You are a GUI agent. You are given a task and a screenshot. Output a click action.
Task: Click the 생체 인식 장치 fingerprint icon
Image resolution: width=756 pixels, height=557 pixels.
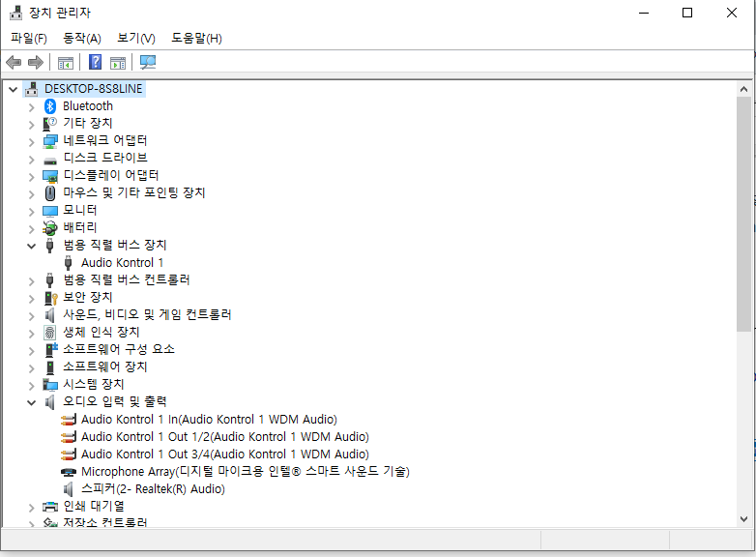click(49, 333)
